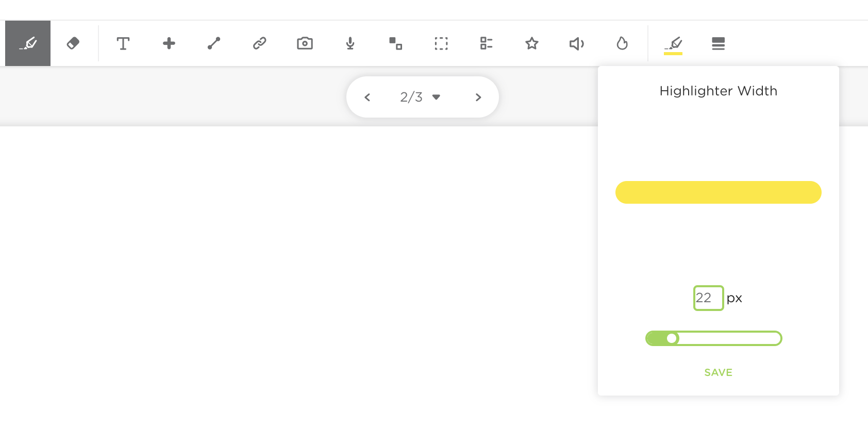Viewport: 868px width, 426px height.
Task: Open highlighter color option with yellow underline
Action: [x=673, y=44]
